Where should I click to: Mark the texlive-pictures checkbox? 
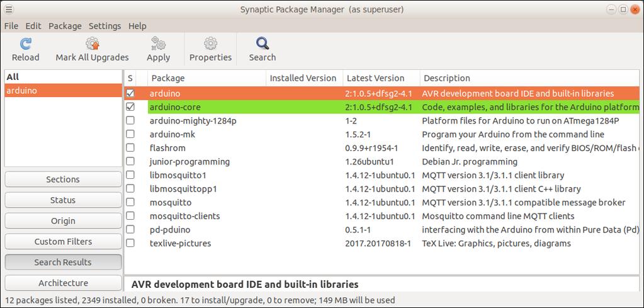click(x=130, y=243)
